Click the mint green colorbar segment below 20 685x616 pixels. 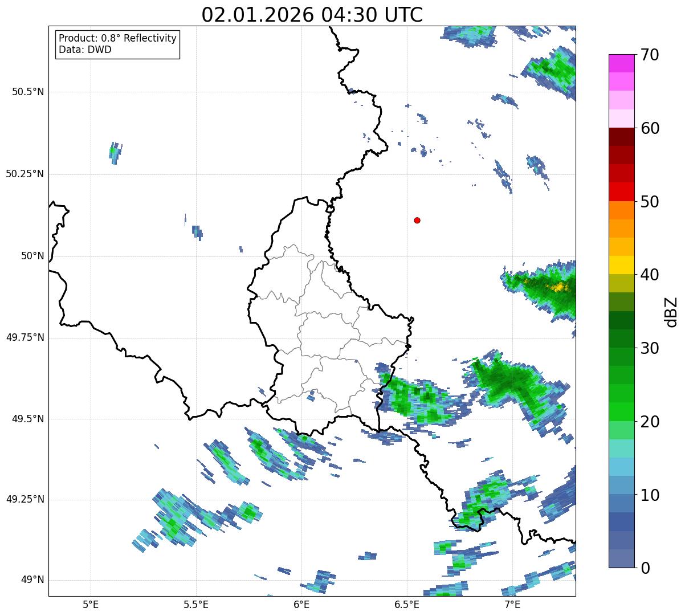(x=621, y=430)
